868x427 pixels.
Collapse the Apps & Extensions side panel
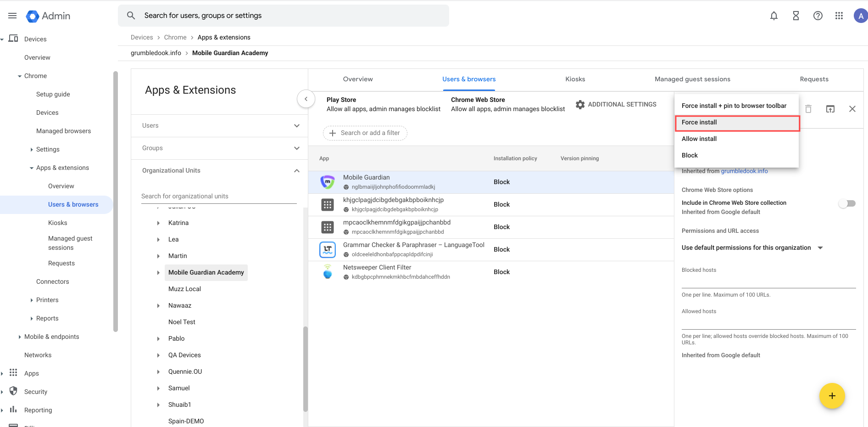pyautogui.click(x=306, y=99)
